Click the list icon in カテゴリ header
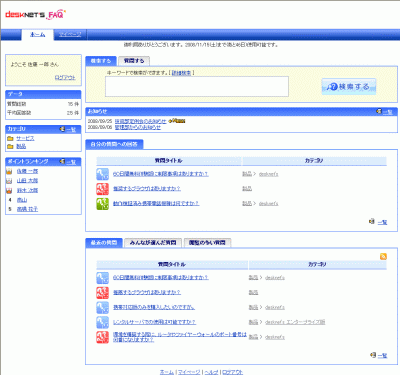Screen dimensions: 400x375 [x=62, y=129]
